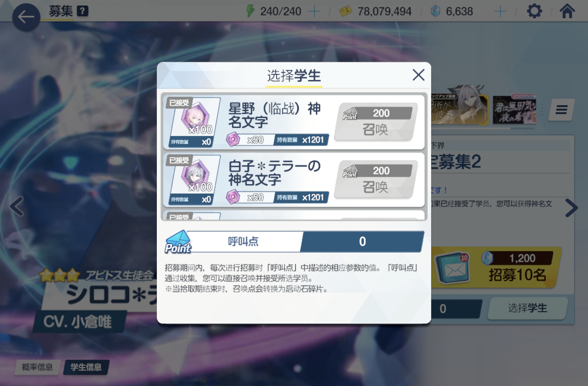Recruit 10 students for 1,200 gems
This screenshot has height=386, width=588.
[x=497, y=267]
